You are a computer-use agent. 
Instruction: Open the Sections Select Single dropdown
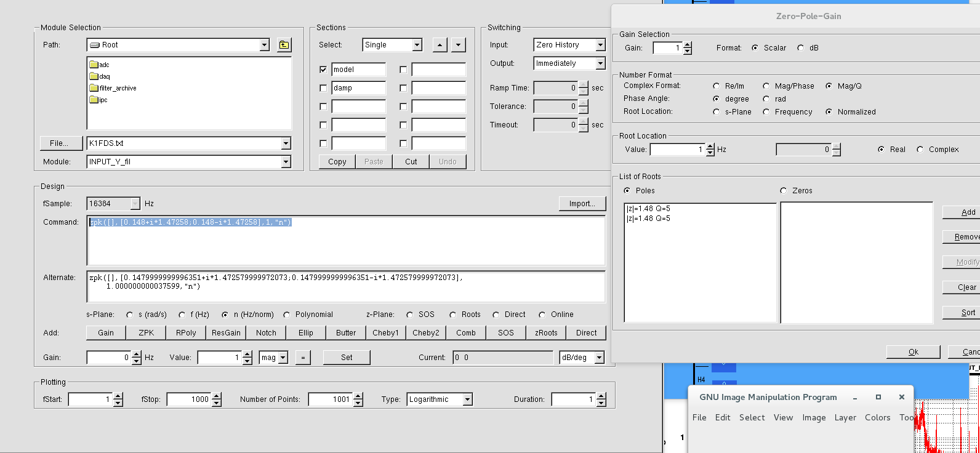417,45
